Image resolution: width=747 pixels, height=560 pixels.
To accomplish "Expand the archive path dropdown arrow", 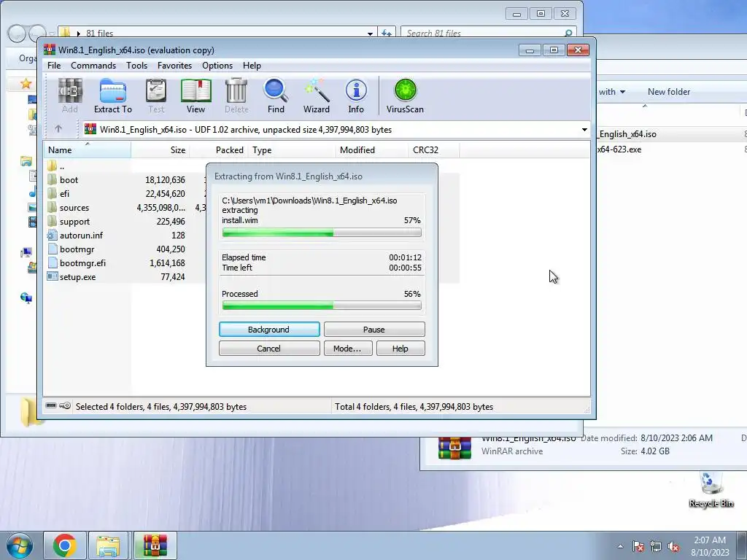I will (x=584, y=130).
